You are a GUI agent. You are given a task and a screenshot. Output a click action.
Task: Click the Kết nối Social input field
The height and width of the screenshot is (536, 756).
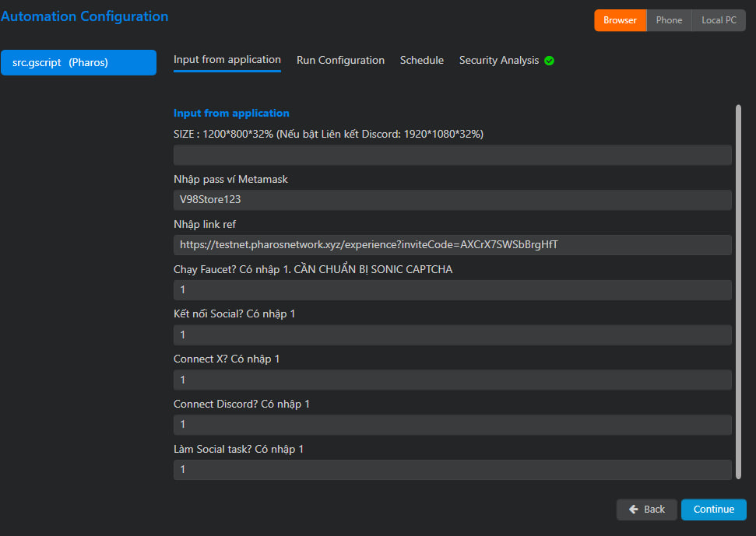click(452, 335)
